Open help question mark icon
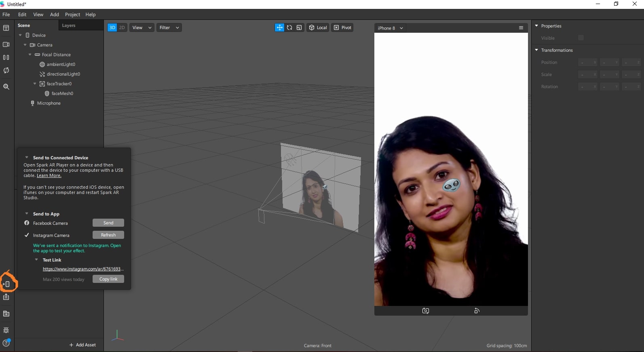This screenshot has height=352, width=644. click(6, 343)
